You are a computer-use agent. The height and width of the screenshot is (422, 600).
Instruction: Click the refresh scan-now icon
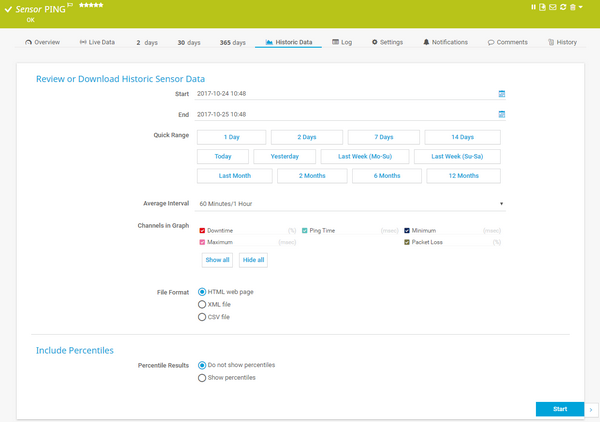pos(563,7)
